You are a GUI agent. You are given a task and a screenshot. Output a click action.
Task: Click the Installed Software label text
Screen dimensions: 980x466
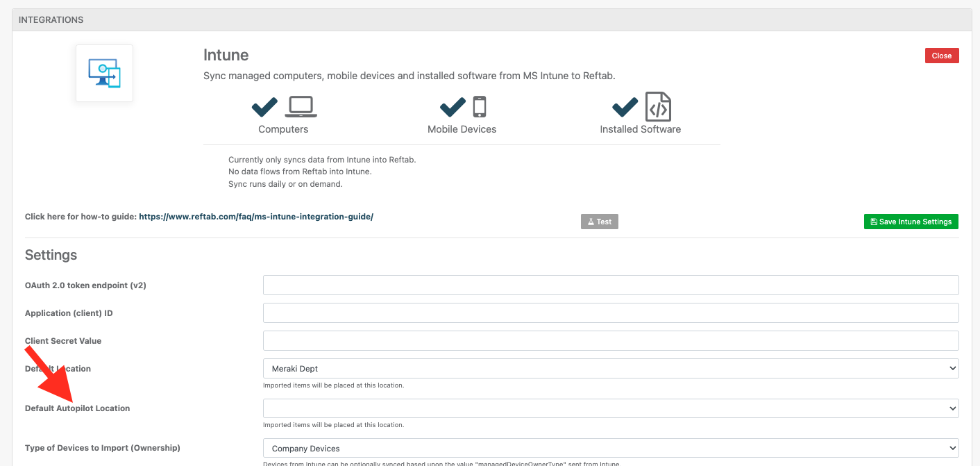[x=641, y=129]
